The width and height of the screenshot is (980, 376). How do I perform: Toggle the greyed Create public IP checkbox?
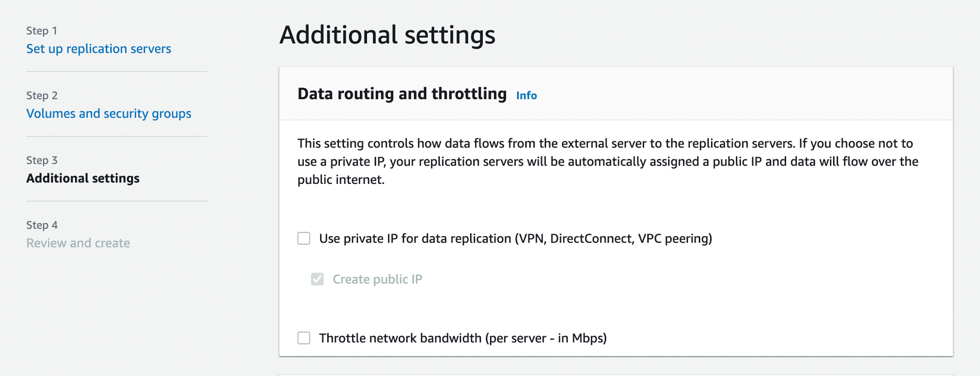point(317,279)
